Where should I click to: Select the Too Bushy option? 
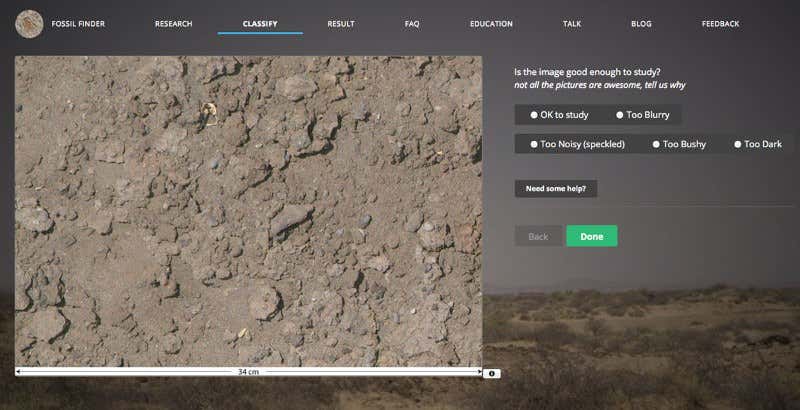(x=679, y=144)
